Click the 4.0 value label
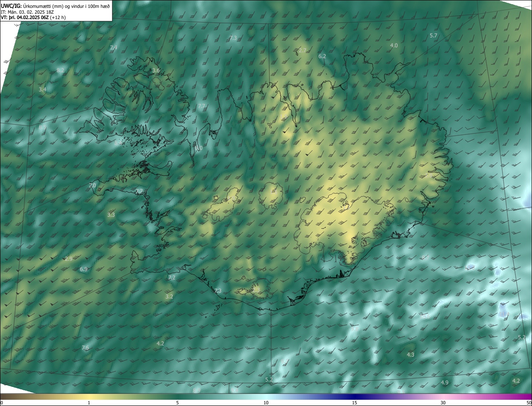The height and width of the screenshot is (406, 532). 394,45
